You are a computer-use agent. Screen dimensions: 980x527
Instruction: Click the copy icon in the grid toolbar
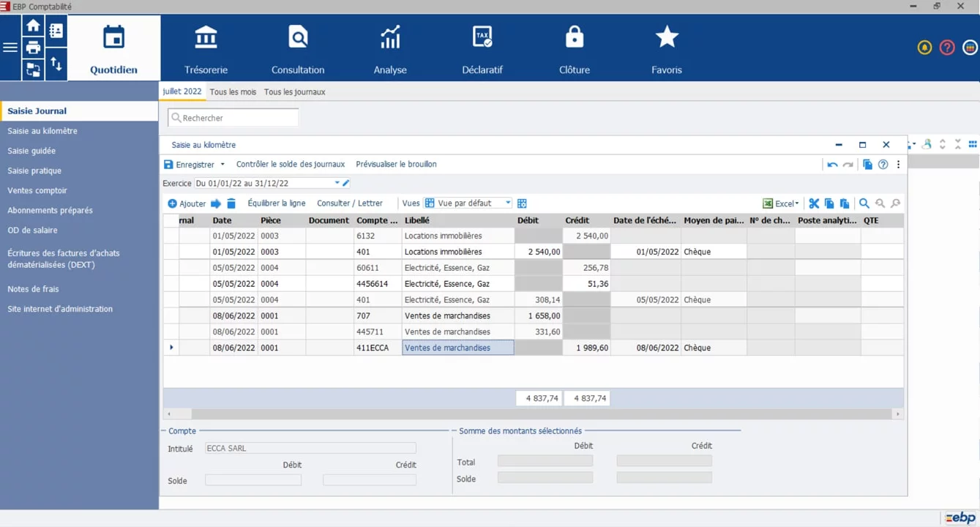pos(830,203)
